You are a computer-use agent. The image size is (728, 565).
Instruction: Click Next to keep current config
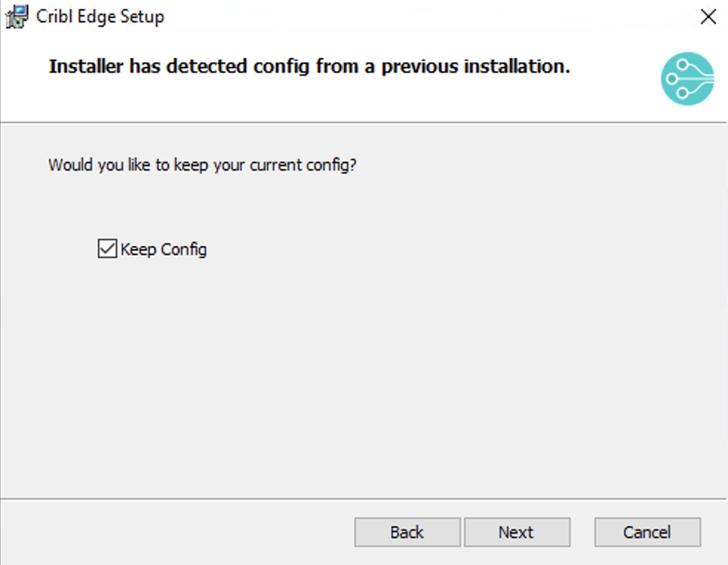pos(517,532)
